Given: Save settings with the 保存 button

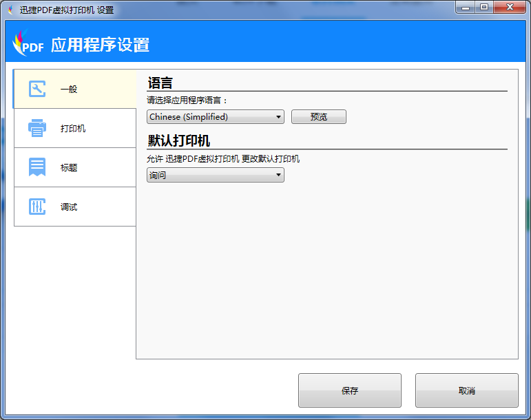Looking at the screenshot, I should pos(350,390).
